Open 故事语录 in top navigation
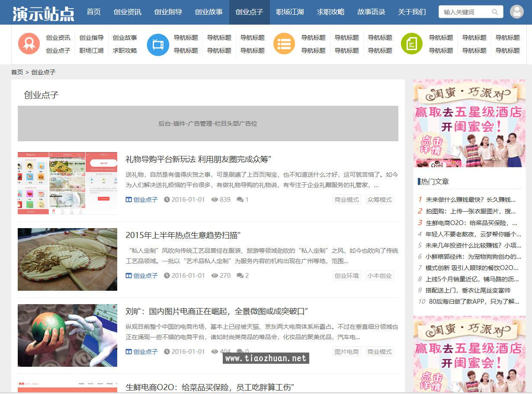Image resolution: width=532 pixels, height=394 pixels. 371,12
